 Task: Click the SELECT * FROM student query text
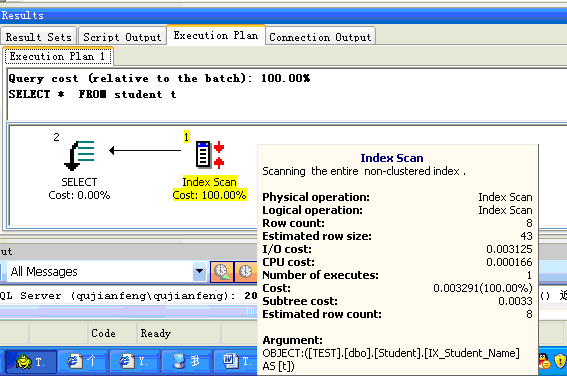[93, 94]
